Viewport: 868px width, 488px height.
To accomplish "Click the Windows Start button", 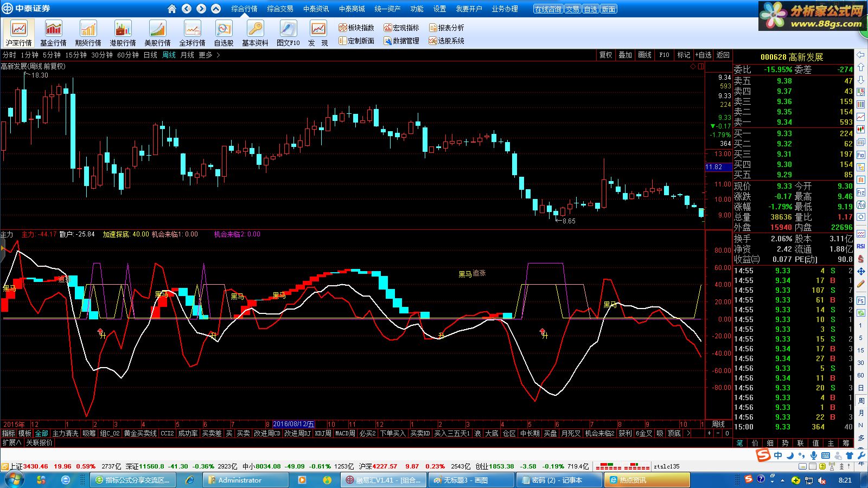I will [14, 480].
